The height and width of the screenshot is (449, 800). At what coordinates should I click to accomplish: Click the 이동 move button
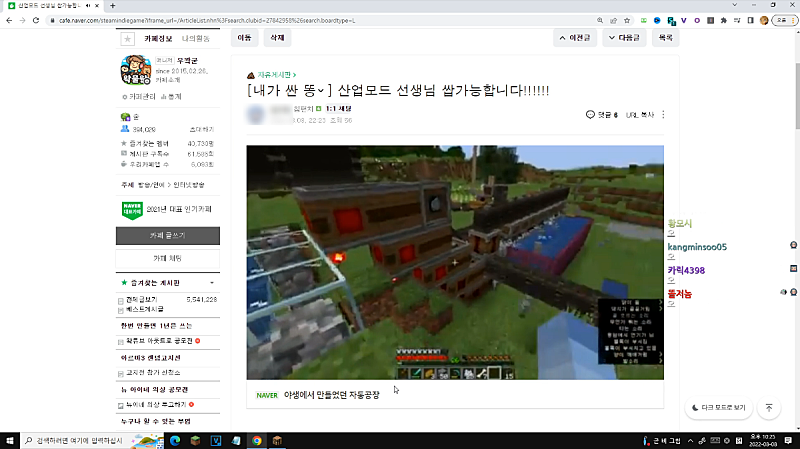(244, 38)
